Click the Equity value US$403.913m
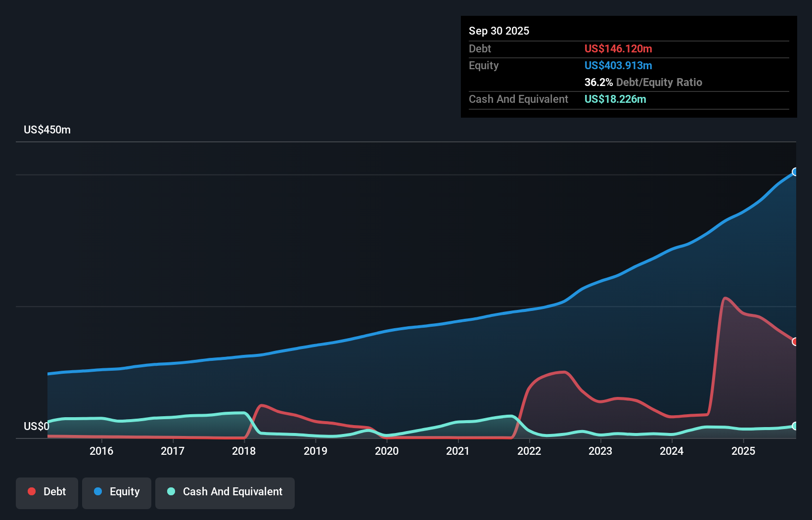 618,65
